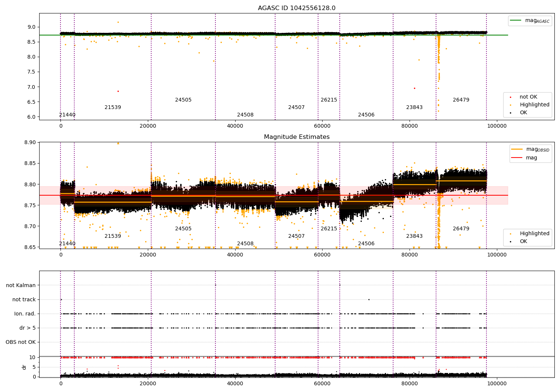Click the 10 tick on the dr axis
The image size is (560, 392).
[x=33, y=357]
